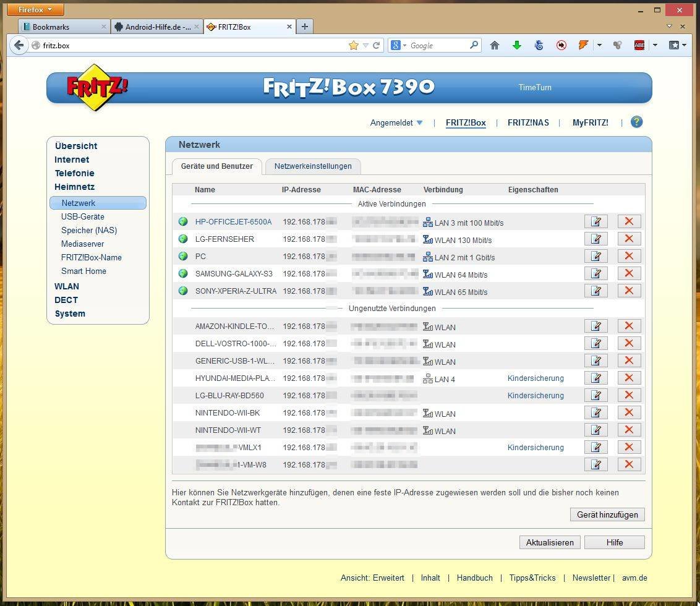Switch to the Android-Hilfe.de browser tab
Screen dimensions: 700x606
click(156, 27)
